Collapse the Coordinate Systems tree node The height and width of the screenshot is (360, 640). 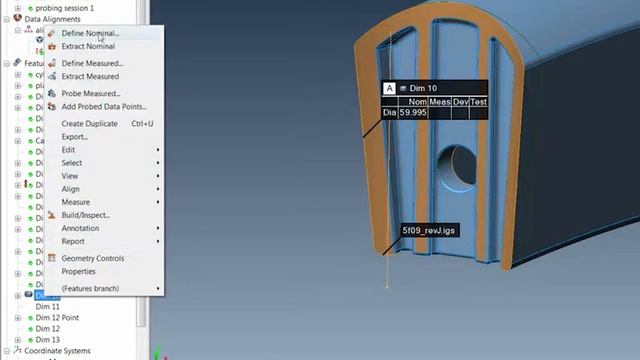[x=7, y=351]
